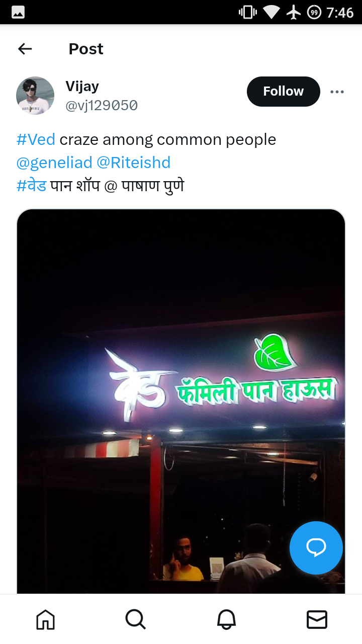Open the three-dot more options menu

(x=337, y=92)
